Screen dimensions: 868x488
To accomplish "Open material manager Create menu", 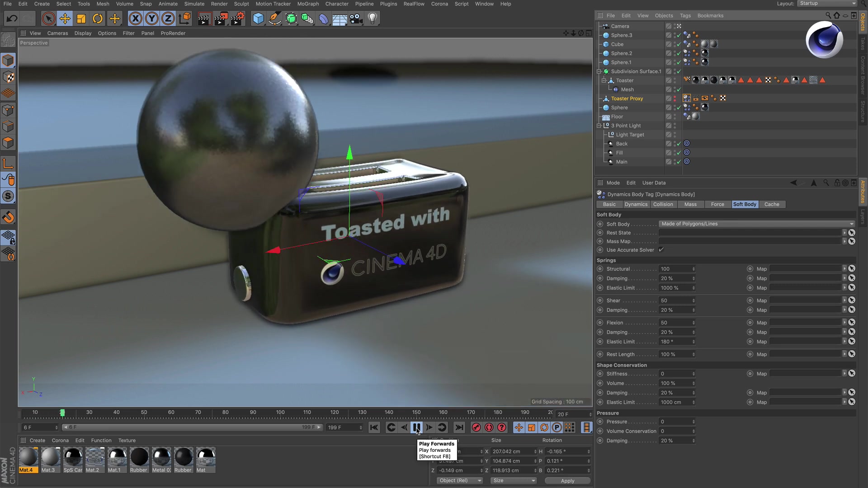I will pyautogui.click(x=37, y=440).
